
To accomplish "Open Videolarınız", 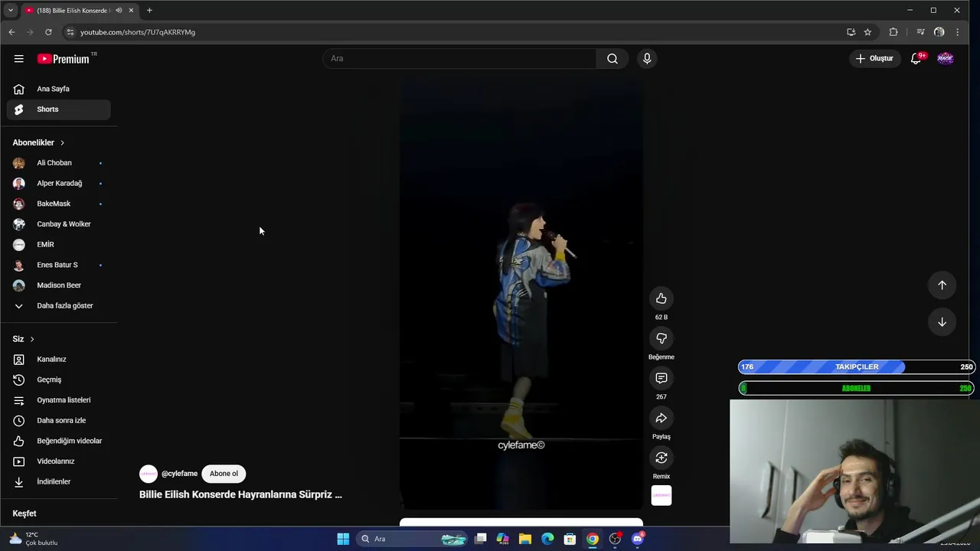I will tap(59, 461).
